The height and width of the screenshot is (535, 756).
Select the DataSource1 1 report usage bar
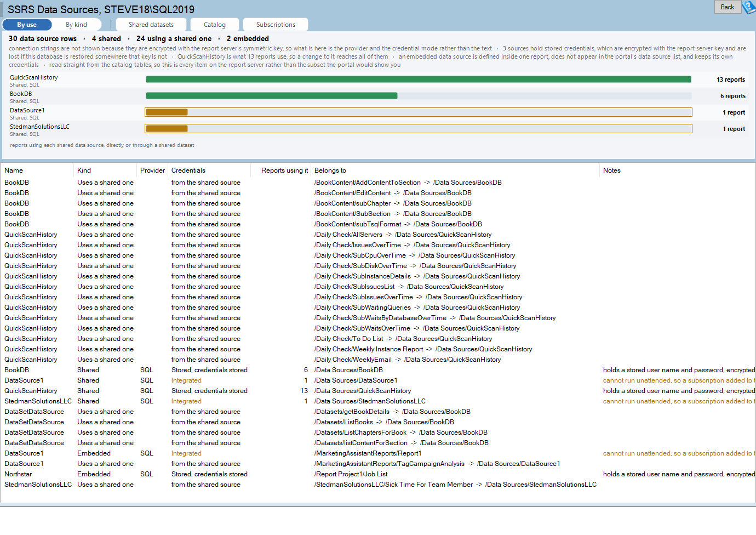click(419, 112)
